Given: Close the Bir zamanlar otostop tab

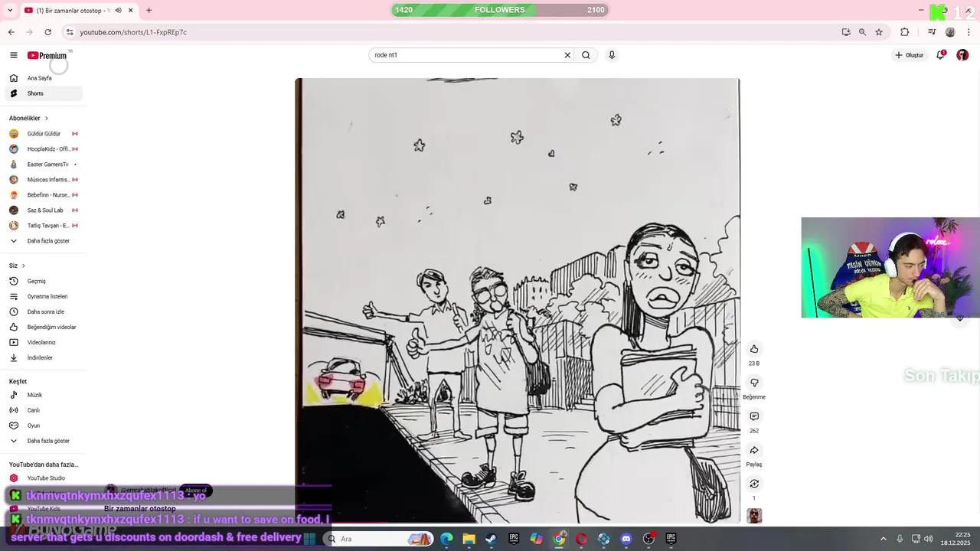Looking at the screenshot, I should click(131, 11).
